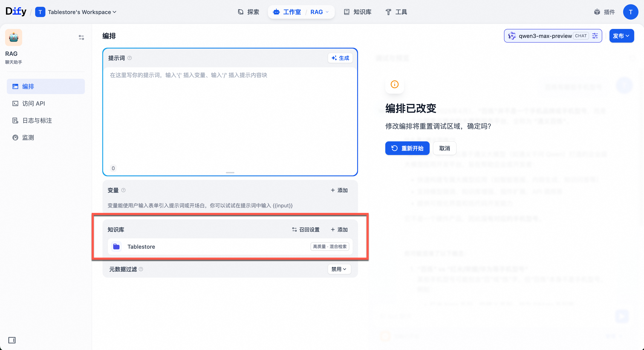Image resolution: width=644 pixels, height=350 pixels.
Task: Open the Publish dropdown button
Action: [x=621, y=36]
